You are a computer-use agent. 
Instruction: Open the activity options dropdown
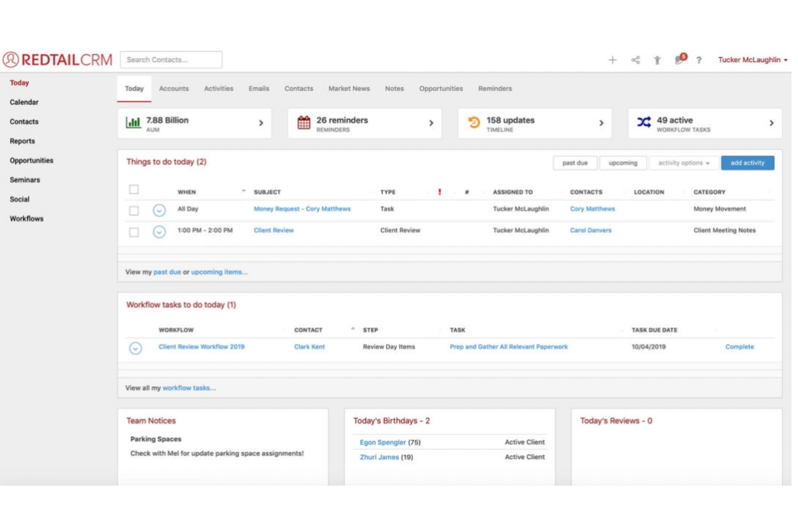click(x=683, y=162)
